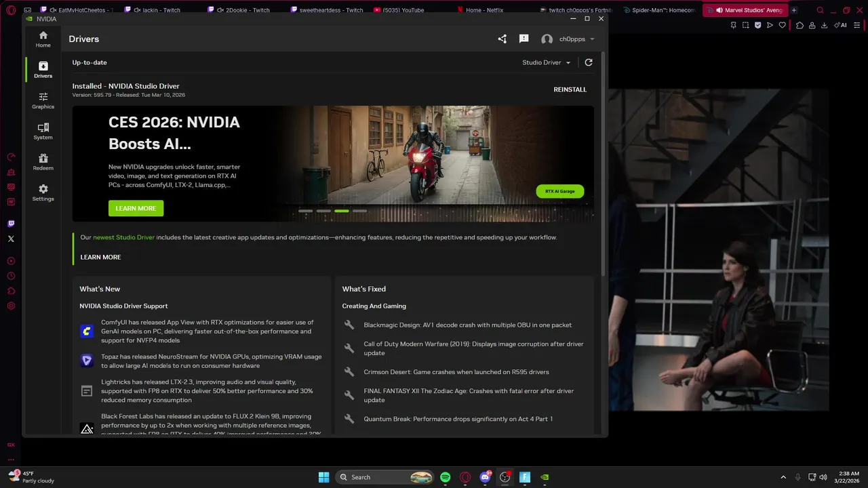
Task: Click Opera GX logo menu button
Action: click(x=11, y=10)
